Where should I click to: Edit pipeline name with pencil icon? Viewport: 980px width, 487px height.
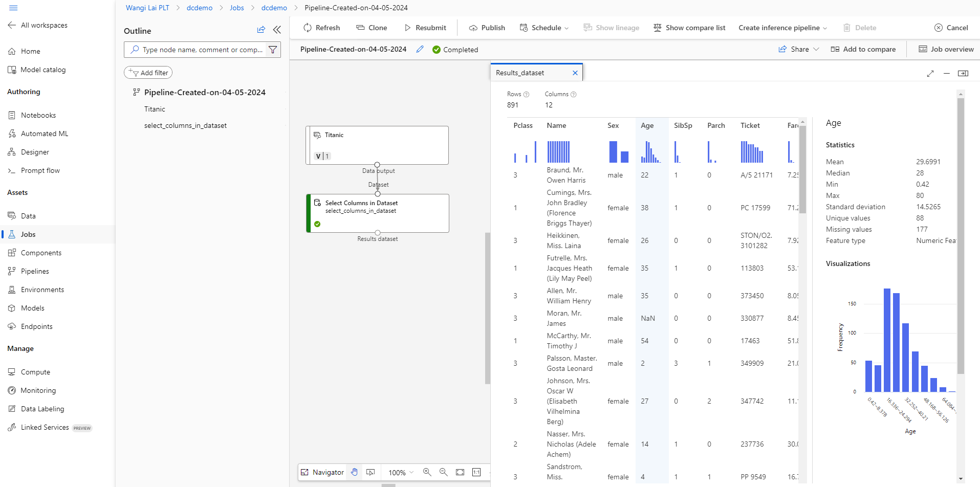[x=420, y=49]
